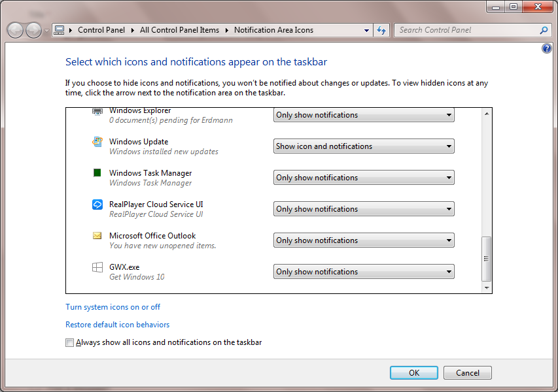Click the Windows Explorer printer icon
Screen dimensions: 558x392
coord(97,112)
